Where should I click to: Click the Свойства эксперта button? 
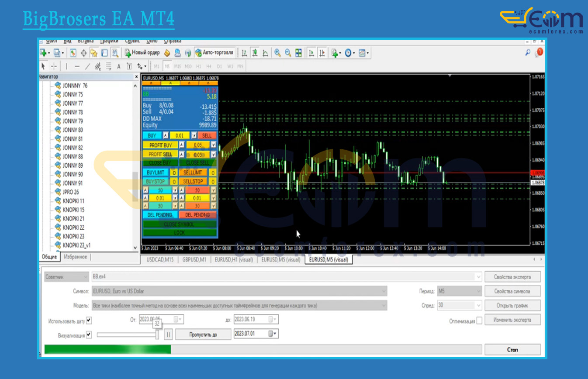point(512,277)
